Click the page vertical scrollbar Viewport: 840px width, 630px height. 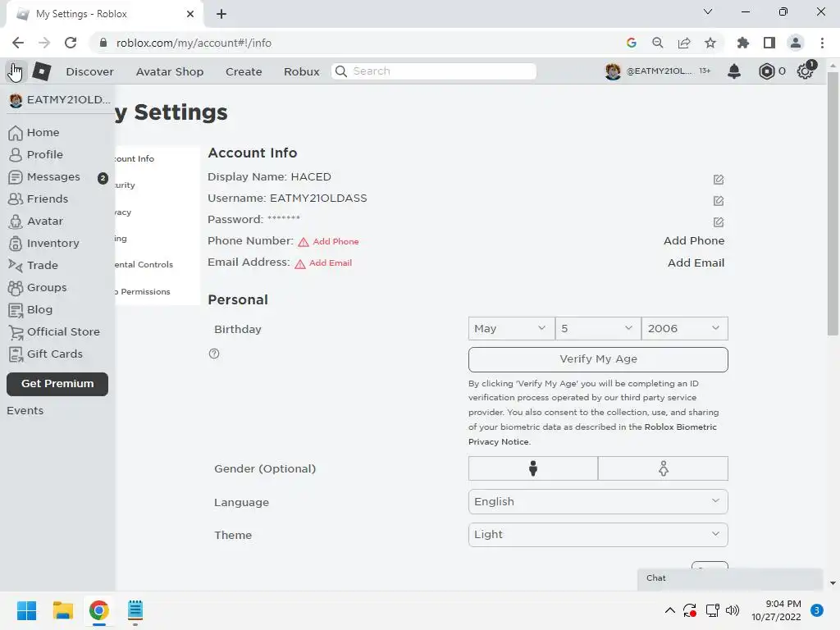(832, 203)
